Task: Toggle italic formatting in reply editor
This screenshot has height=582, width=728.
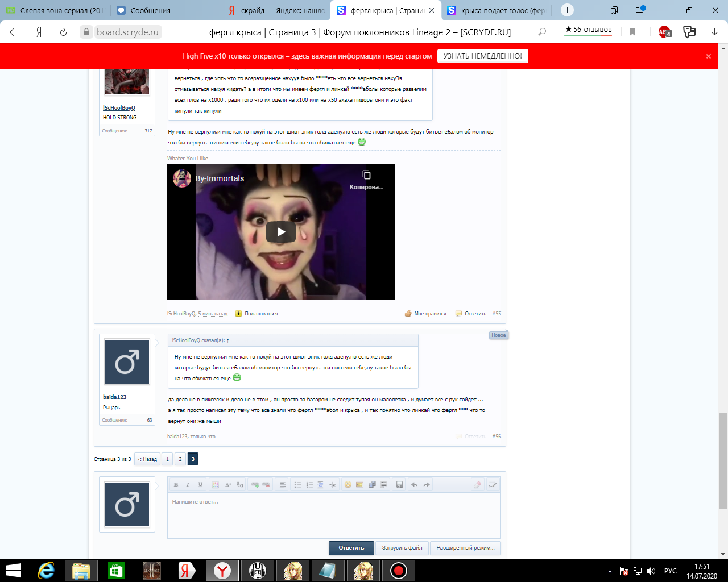Action: pos(188,485)
